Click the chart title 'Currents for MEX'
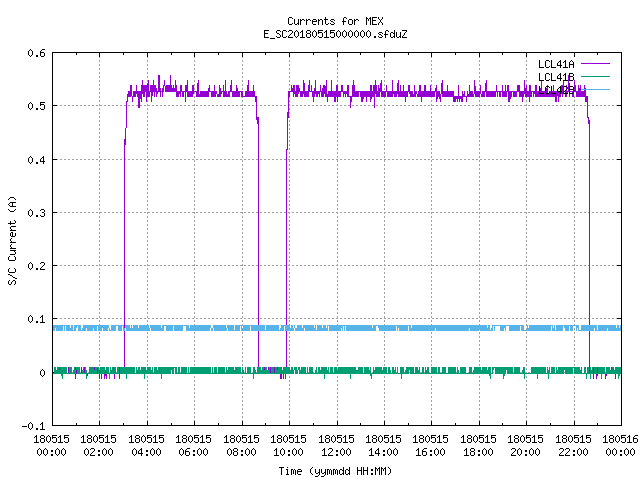 tap(335, 21)
